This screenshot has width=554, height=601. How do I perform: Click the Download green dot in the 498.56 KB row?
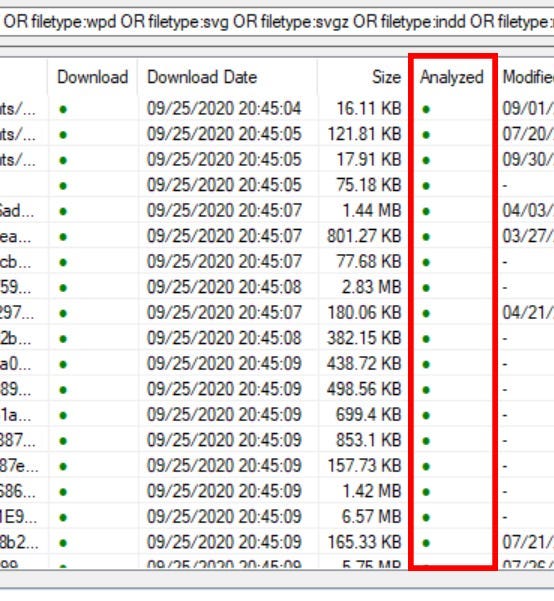click(63, 390)
